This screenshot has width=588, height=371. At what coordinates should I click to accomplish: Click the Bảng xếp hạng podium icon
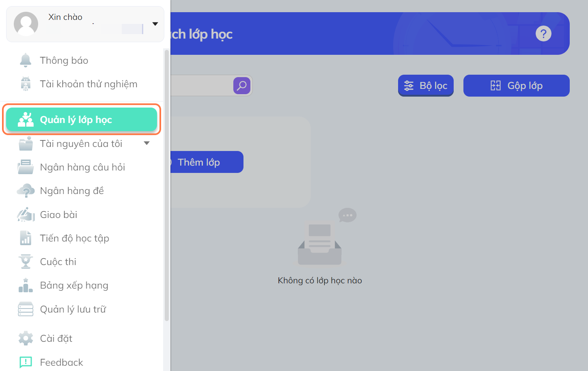pyautogui.click(x=26, y=285)
